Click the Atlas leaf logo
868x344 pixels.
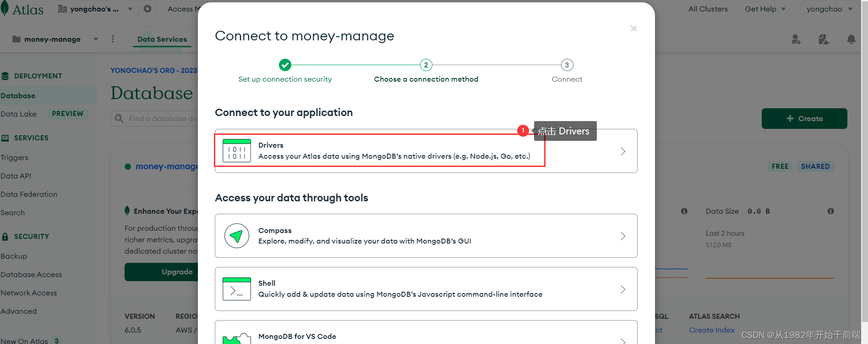point(5,9)
